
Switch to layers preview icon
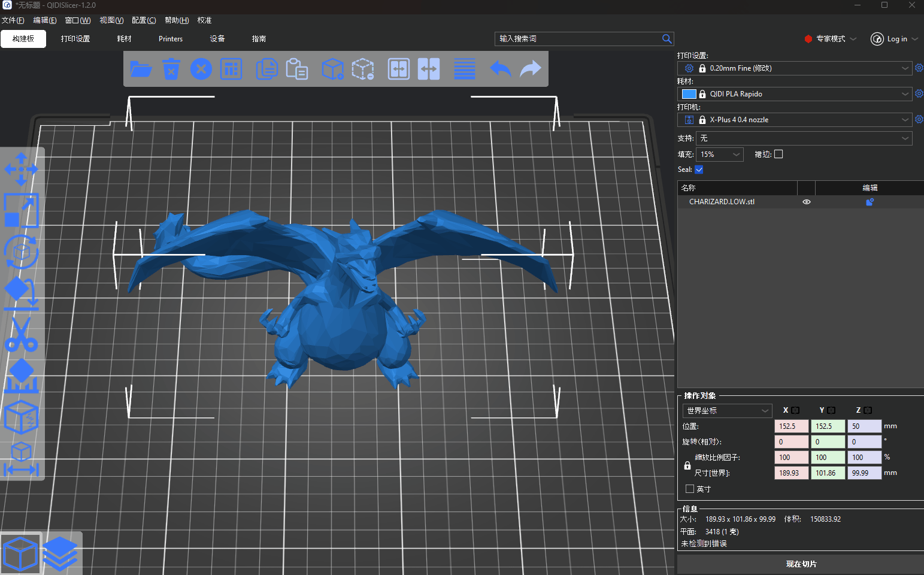[x=60, y=554]
